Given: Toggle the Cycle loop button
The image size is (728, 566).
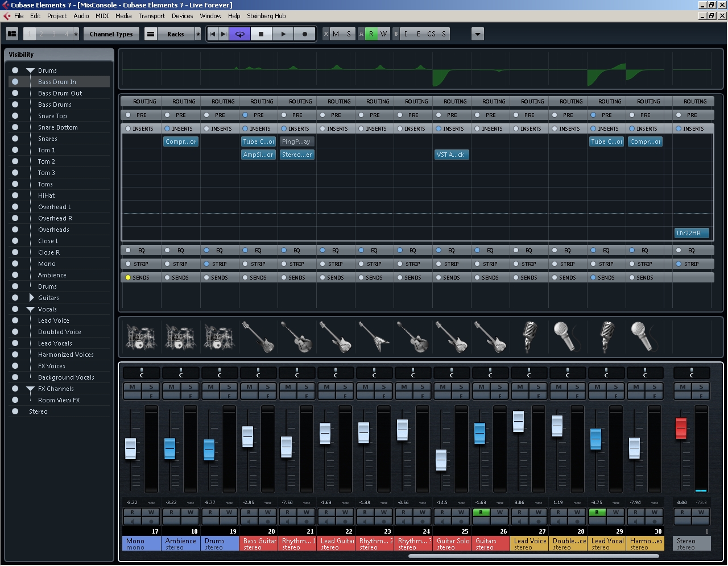Looking at the screenshot, I should [x=240, y=34].
